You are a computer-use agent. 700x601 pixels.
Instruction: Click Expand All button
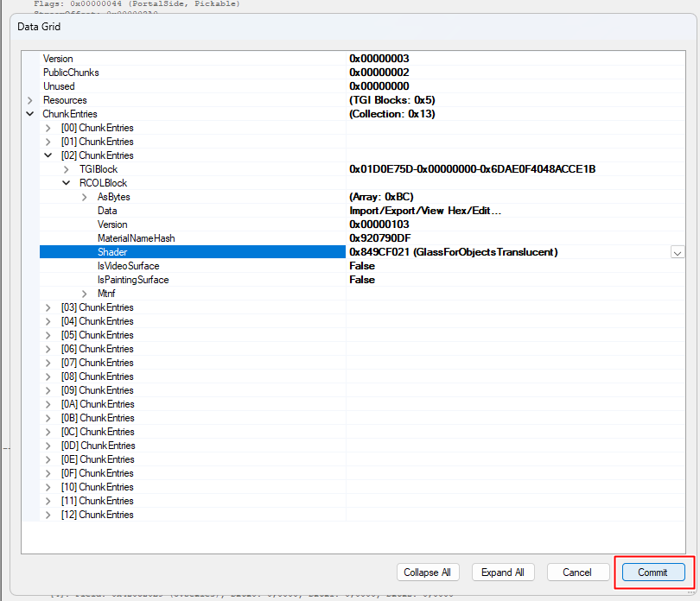(x=503, y=572)
